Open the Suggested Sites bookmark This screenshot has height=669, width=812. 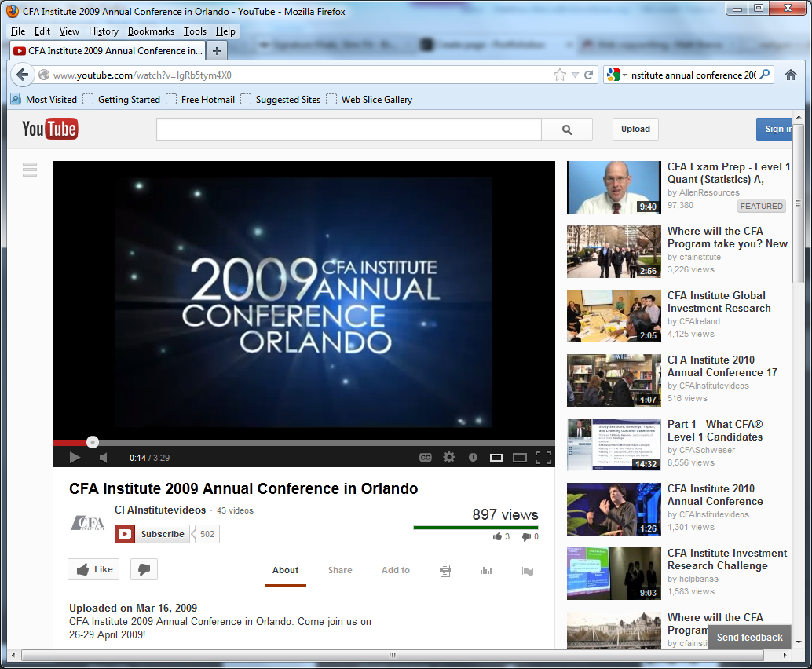click(x=280, y=100)
